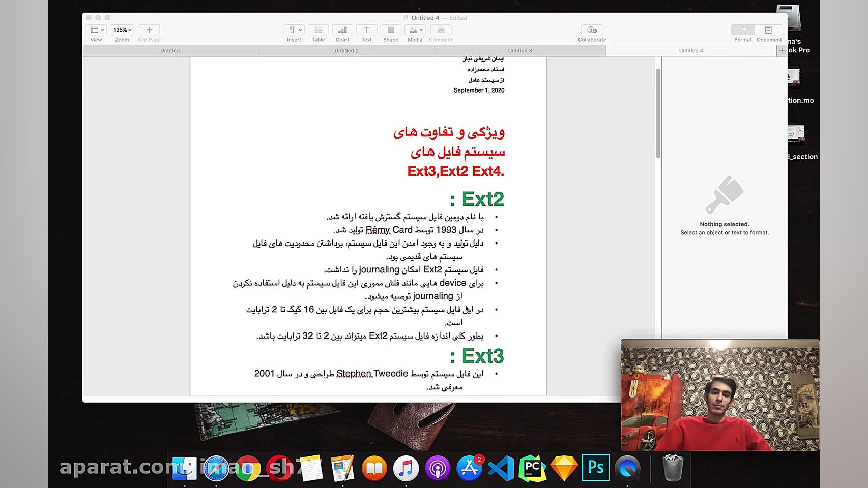The width and height of the screenshot is (868, 488).
Task: Insert a Table from the toolbar
Action: click(318, 30)
